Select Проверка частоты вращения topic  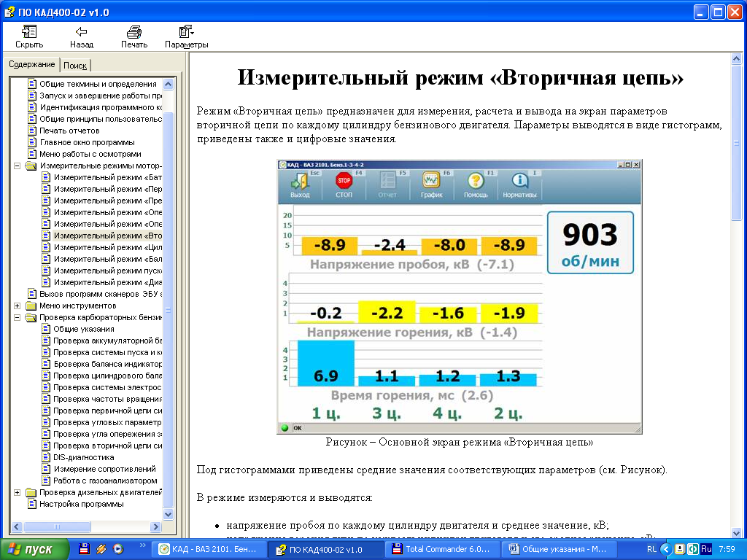click(108, 399)
